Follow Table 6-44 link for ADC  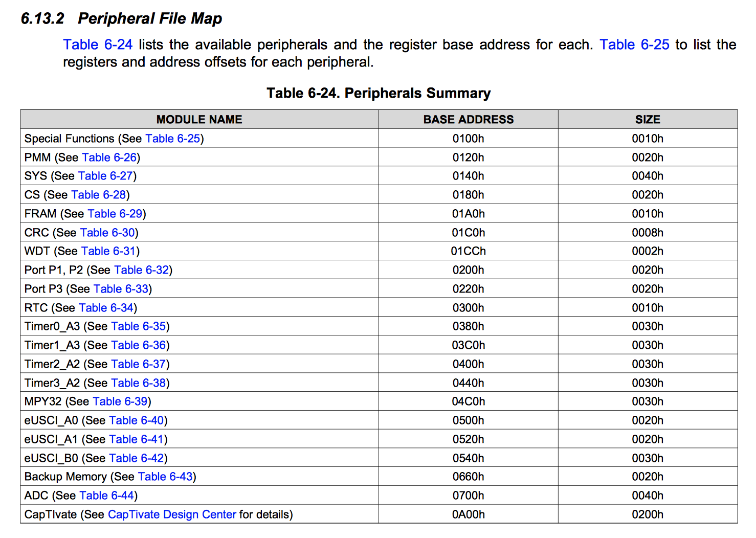(x=108, y=495)
